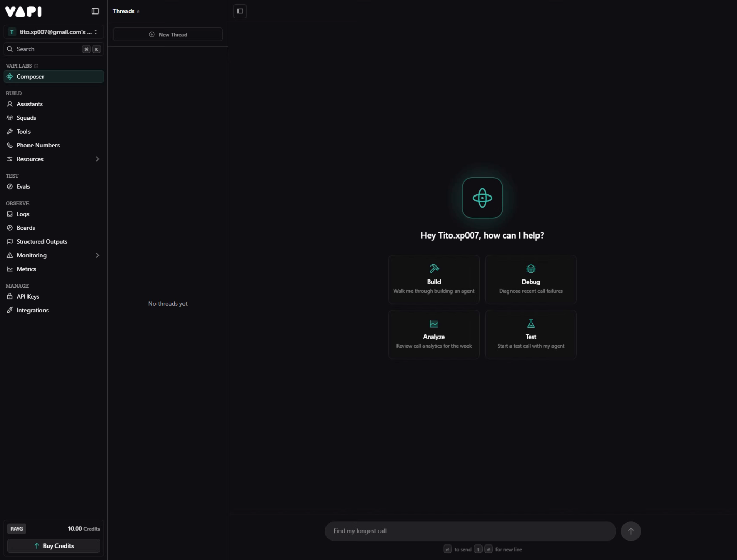The width and height of the screenshot is (737, 560).
Task: Choose the Analyze suggestion card
Action: [x=434, y=334]
